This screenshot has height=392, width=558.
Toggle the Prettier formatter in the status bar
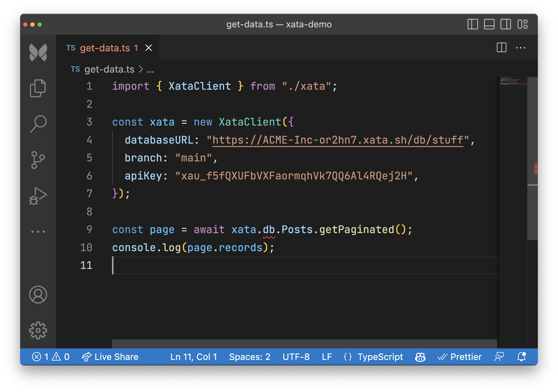coord(460,357)
